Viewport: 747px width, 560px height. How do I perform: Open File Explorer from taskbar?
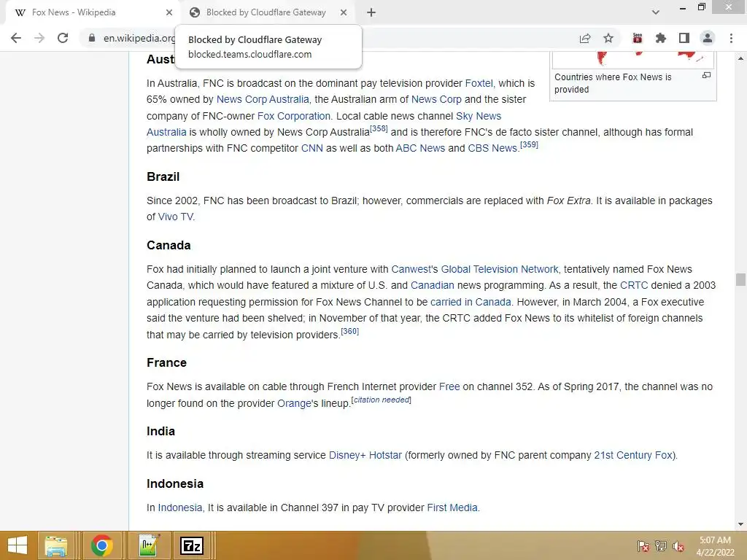[56, 545]
